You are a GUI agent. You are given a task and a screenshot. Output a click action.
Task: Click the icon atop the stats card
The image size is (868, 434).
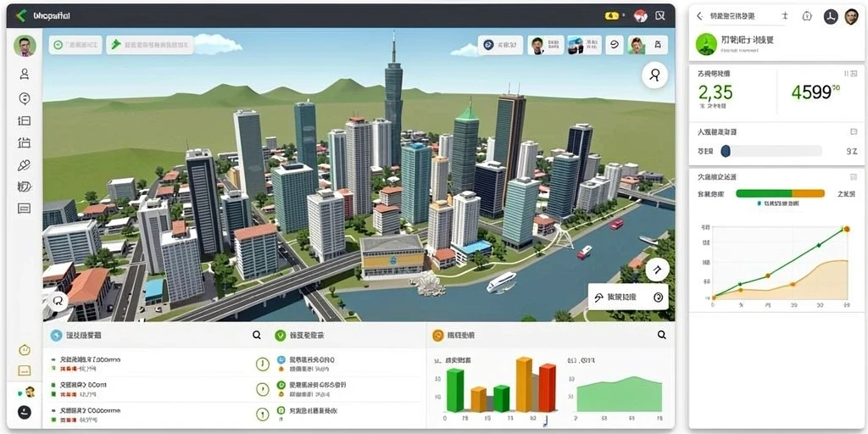pyautogui.click(x=849, y=74)
